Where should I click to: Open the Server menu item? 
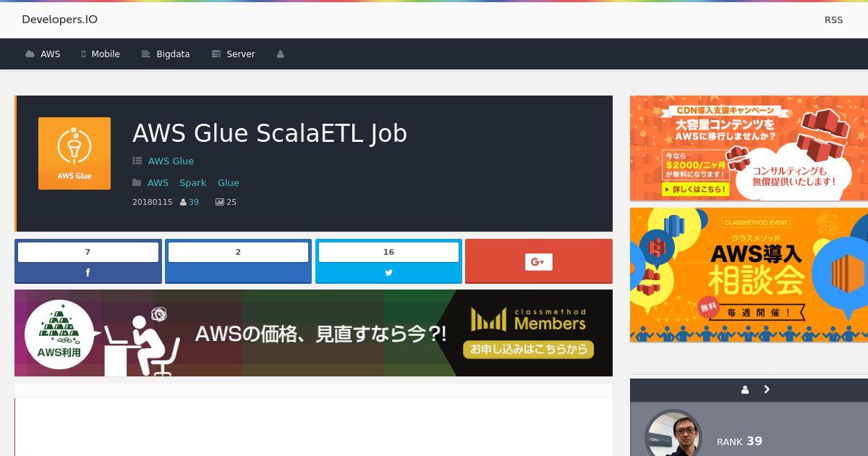(x=233, y=54)
